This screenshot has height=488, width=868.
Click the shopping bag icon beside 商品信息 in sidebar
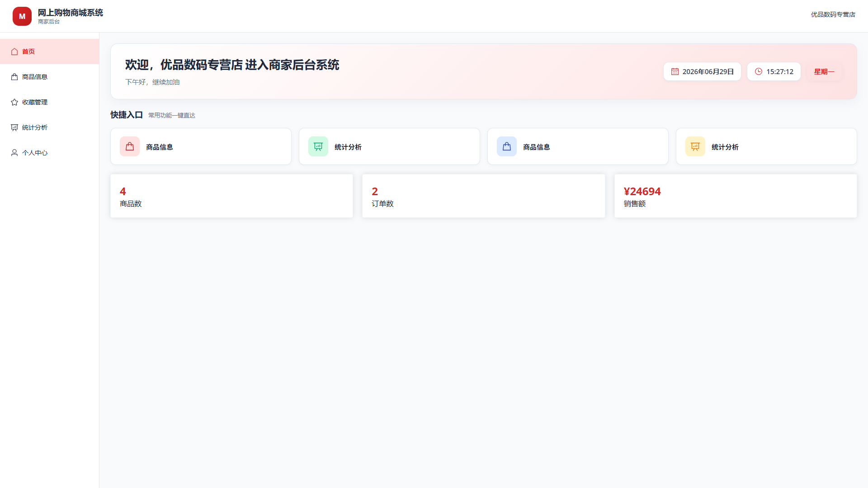click(x=14, y=77)
